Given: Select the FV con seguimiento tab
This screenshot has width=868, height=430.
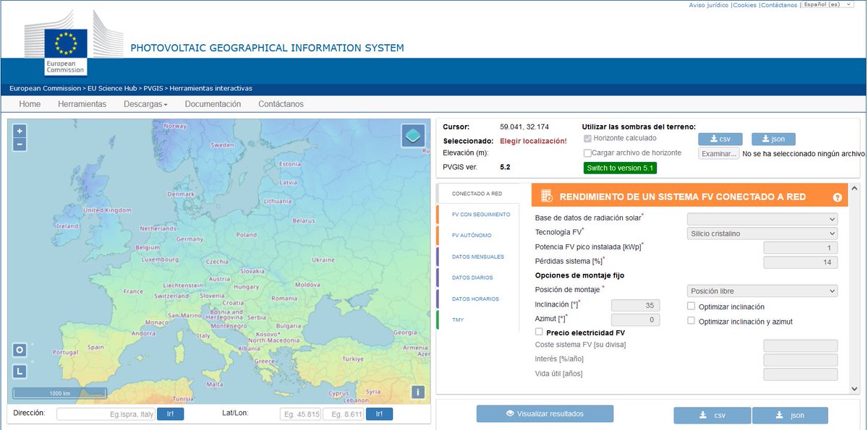Looking at the screenshot, I should (x=480, y=215).
